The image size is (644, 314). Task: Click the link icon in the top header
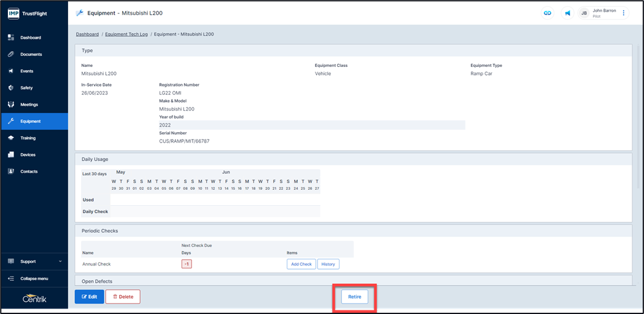point(547,13)
